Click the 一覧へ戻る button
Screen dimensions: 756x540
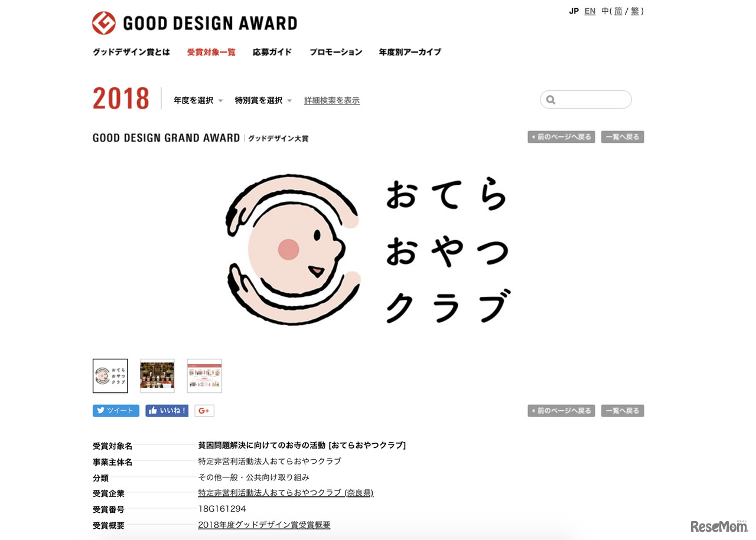pos(622,136)
